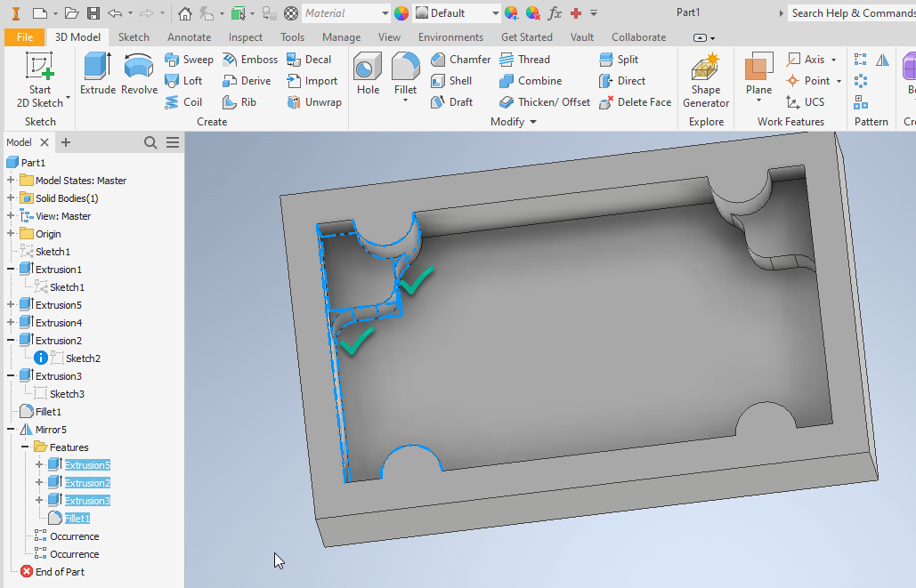Open the Combine tool
The width and height of the screenshot is (916, 588).
click(x=531, y=80)
